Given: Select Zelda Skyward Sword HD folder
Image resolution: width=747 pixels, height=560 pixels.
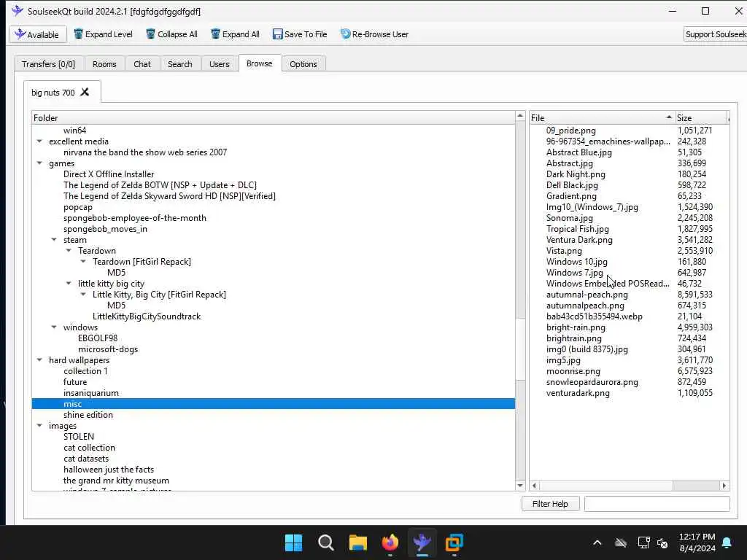Looking at the screenshot, I should coord(169,196).
